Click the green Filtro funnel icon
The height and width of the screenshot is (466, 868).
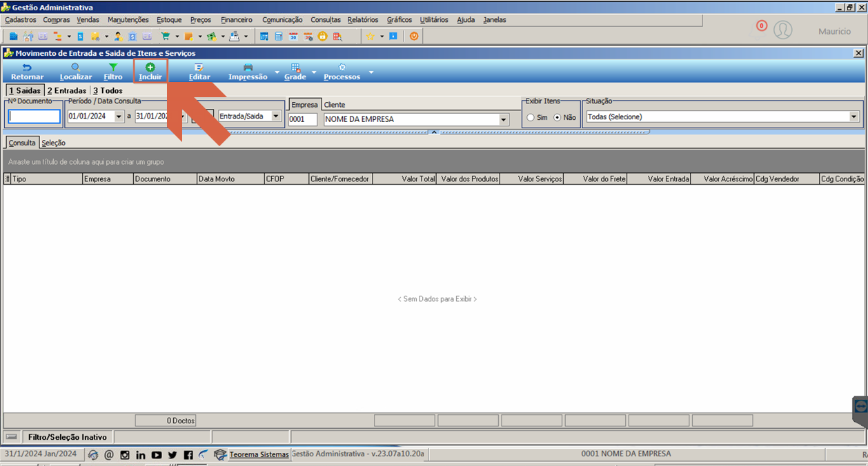[113, 68]
